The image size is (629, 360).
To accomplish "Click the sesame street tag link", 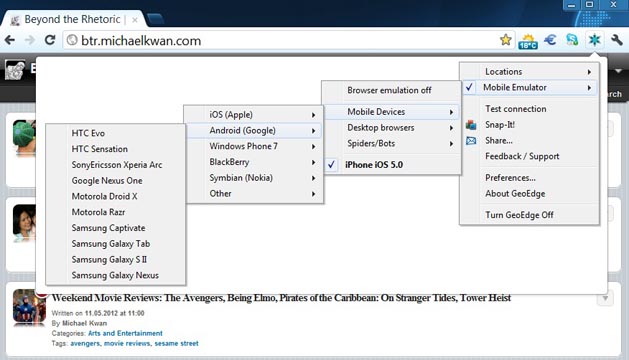I will pos(177,344).
